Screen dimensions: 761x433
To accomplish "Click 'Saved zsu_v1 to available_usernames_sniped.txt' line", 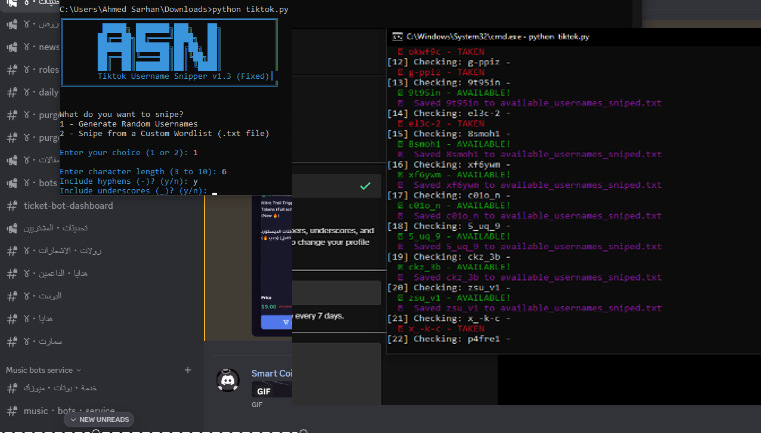I will 530,308.
